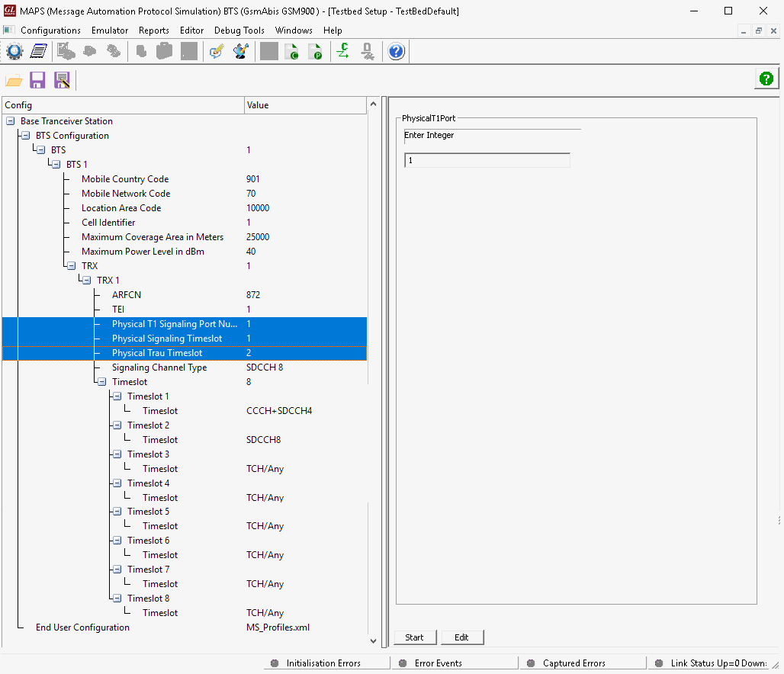The width and height of the screenshot is (784, 674).
Task: Select the Script Editor pencil icon
Action: coord(215,51)
